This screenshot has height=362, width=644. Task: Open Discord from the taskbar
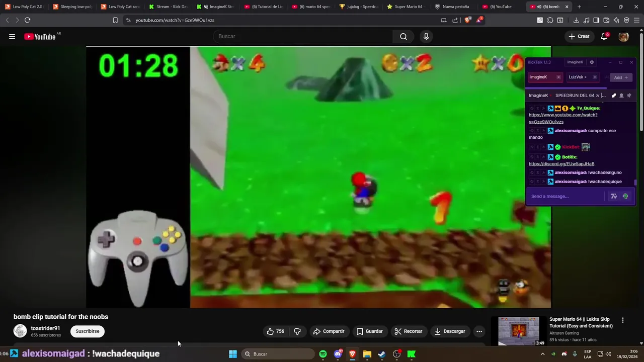pyautogui.click(x=338, y=354)
